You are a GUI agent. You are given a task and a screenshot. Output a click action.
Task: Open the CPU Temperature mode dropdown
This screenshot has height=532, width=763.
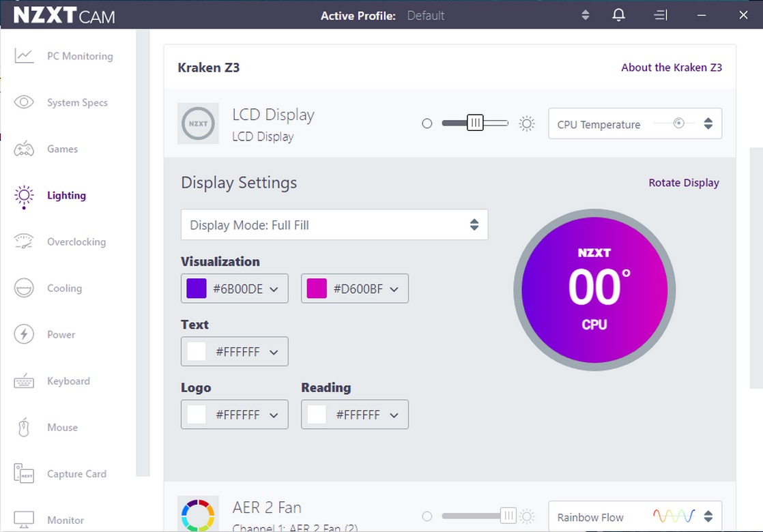635,124
